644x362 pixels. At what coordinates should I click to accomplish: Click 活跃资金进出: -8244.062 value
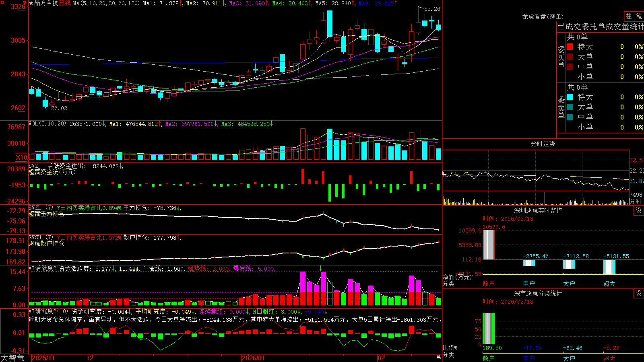tap(83, 166)
